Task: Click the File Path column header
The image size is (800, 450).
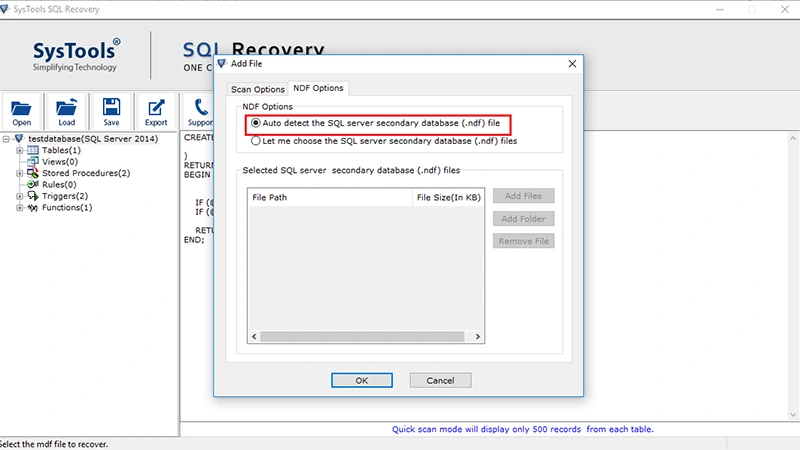Action: pos(330,197)
